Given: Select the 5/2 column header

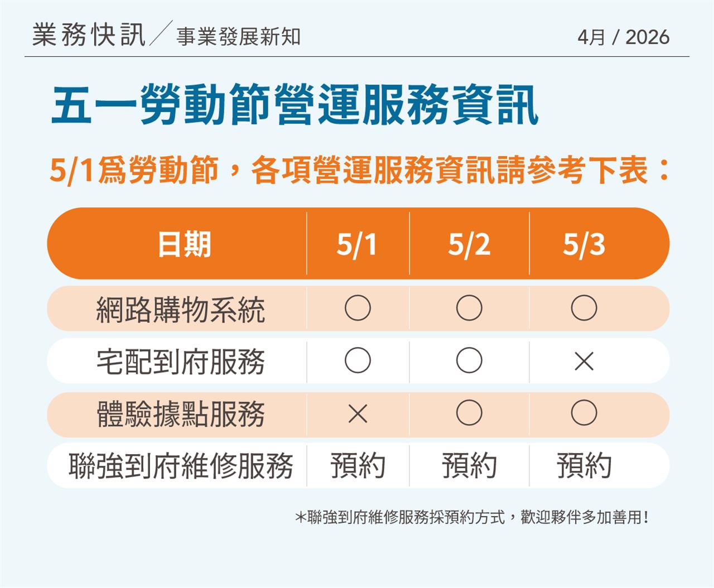Looking at the screenshot, I should (x=469, y=244).
